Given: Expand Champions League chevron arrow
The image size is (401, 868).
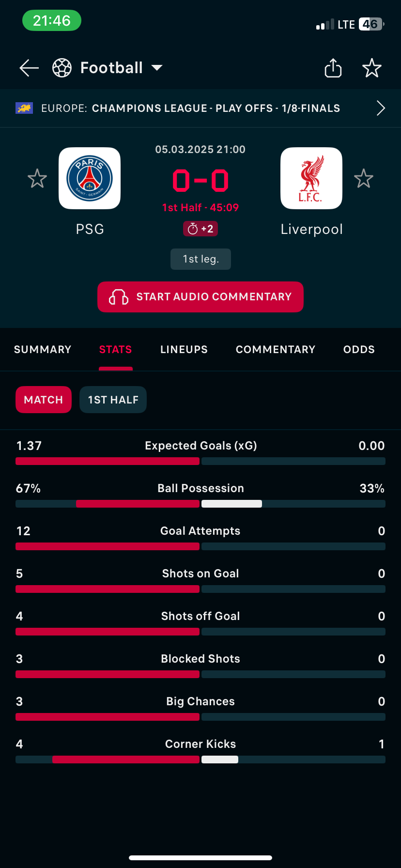Looking at the screenshot, I should click(381, 108).
